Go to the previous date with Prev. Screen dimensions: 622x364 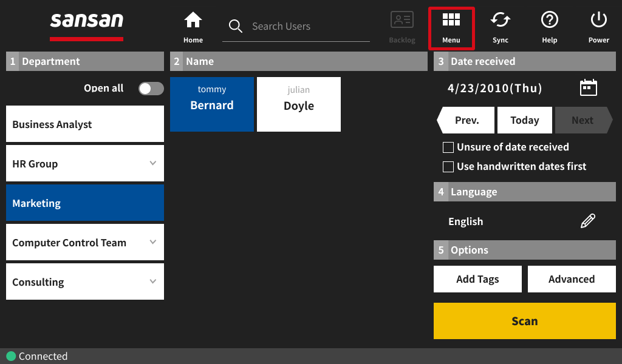click(466, 120)
